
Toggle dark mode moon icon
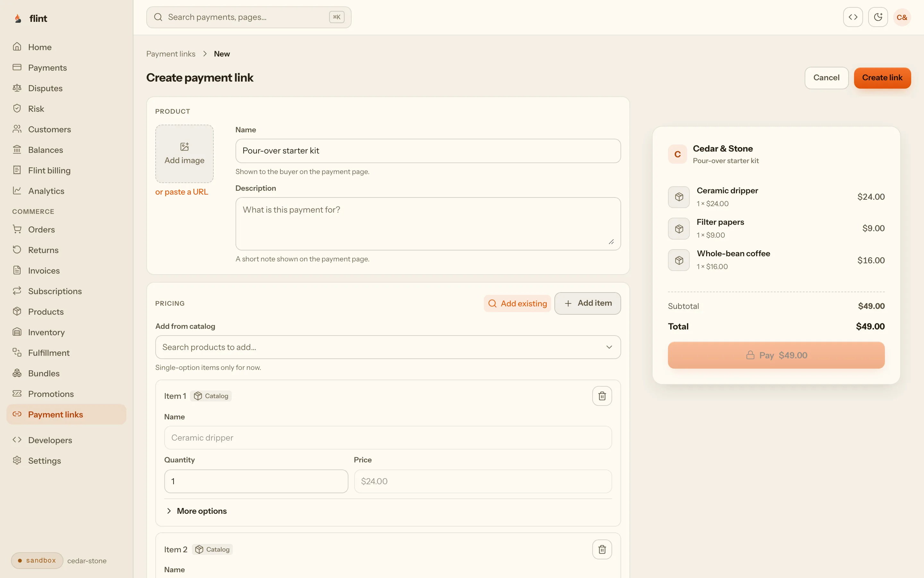[x=878, y=17]
